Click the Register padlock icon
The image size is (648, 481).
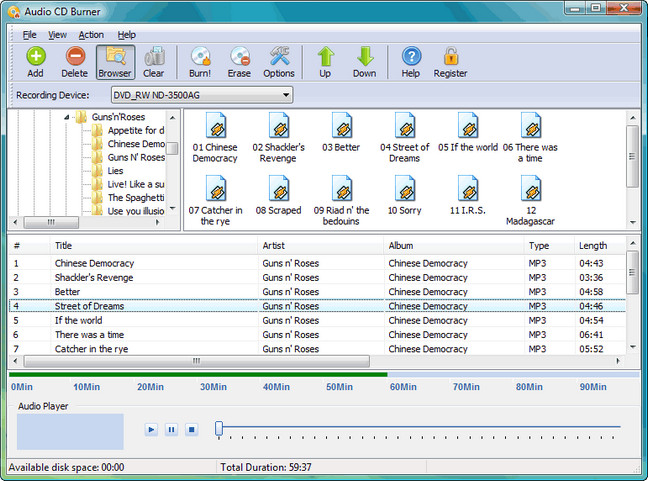click(x=450, y=57)
